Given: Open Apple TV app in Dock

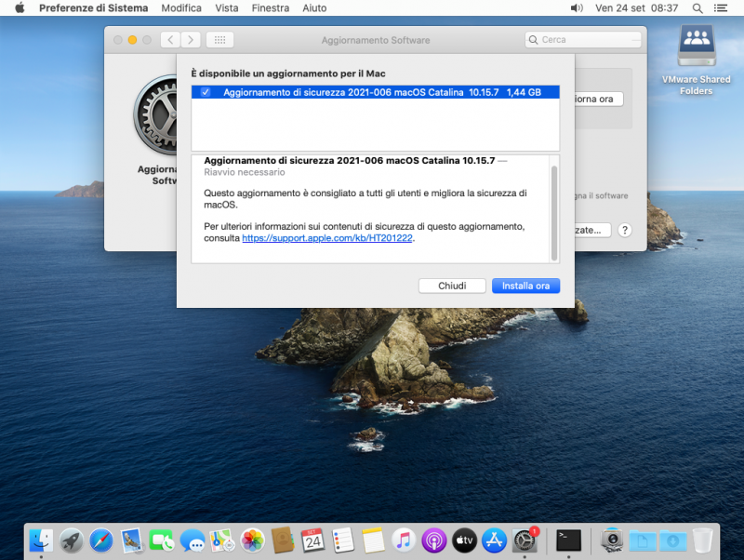Looking at the screenshot, I should point(464,540).
